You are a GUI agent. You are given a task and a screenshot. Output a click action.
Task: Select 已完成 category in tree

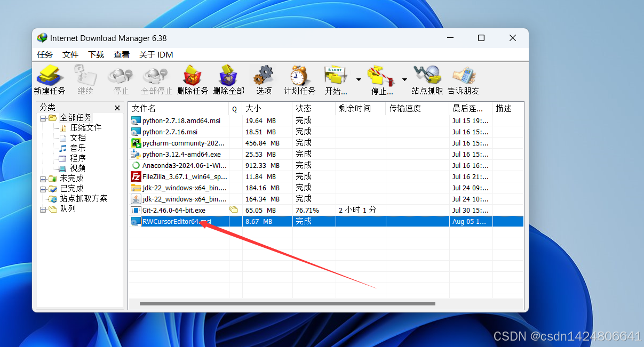tap(71, 189)
